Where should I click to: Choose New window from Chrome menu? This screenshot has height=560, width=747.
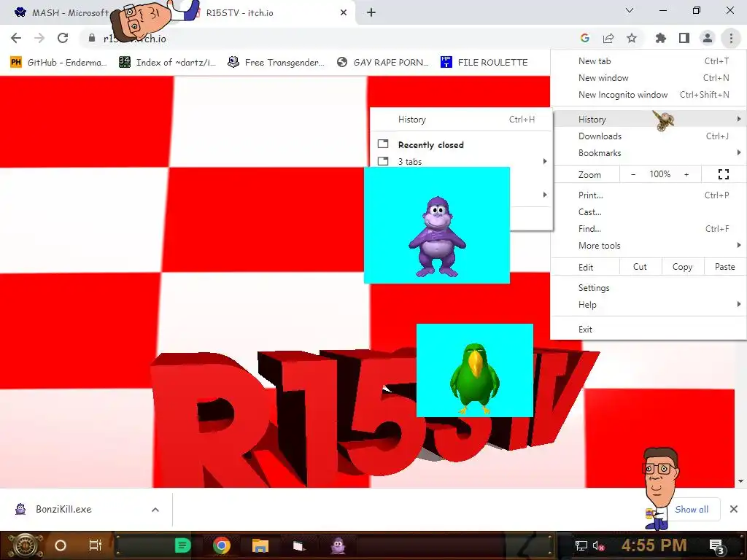[x=649, y=77]
